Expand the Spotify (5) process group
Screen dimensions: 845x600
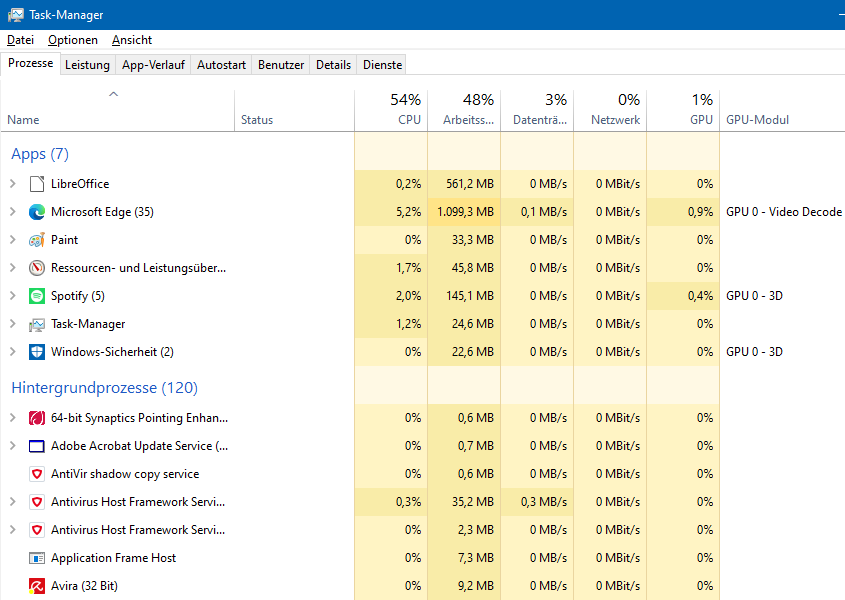(x=12, y=296)
